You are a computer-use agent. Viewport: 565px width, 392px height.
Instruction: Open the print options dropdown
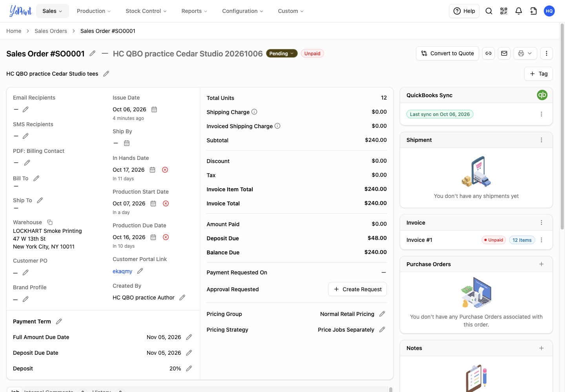[525, 53]
